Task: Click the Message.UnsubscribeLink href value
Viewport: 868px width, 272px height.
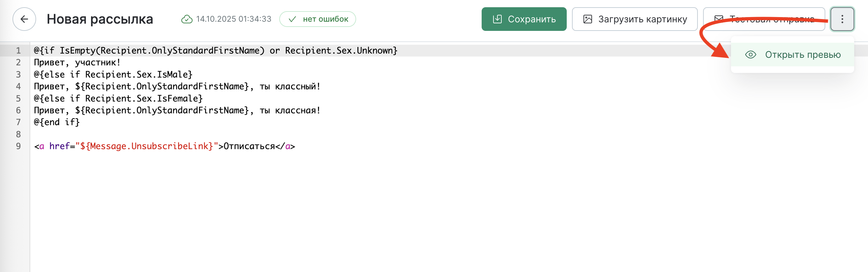Action: click(146, 146)
